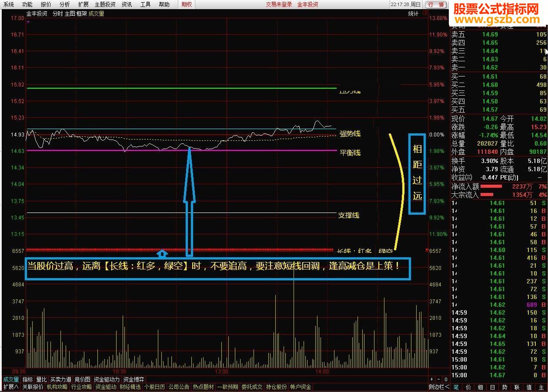Click the minus zoom icon below chart
The image size is (548, 392).
tap(439, 379)
